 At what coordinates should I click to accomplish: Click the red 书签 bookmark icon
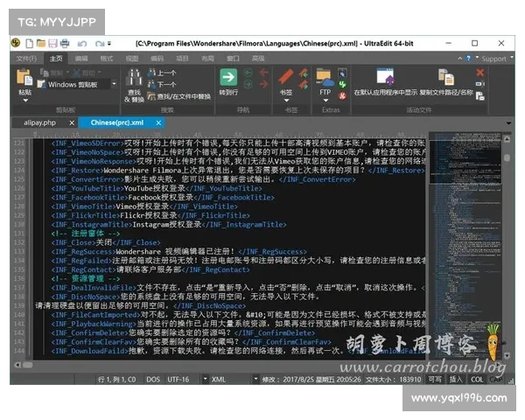[x=286, y=77]
